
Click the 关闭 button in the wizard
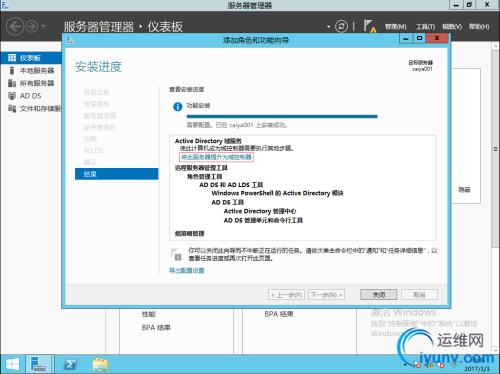tap(378, 295)
